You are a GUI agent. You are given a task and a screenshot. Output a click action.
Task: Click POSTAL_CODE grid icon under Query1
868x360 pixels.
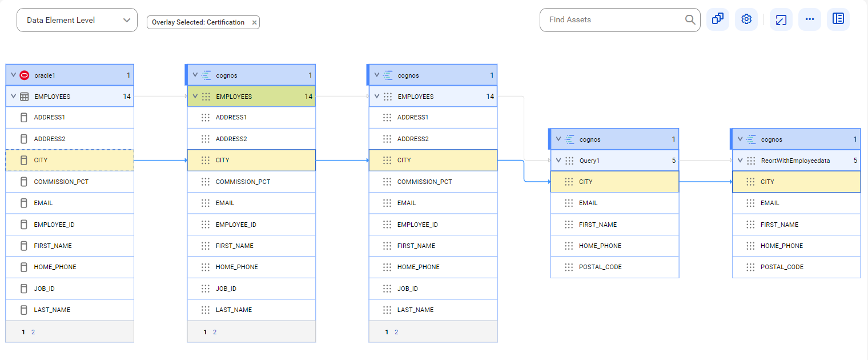click(569, 267)
